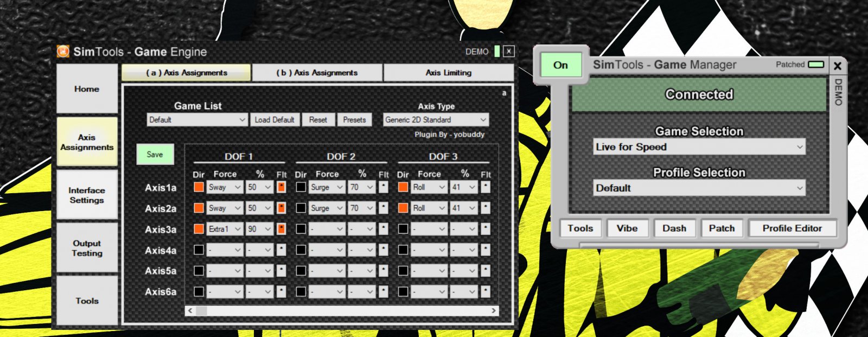
Task: Click the Plugin By - yobuddy text
Action: click(x=450, y=135)
